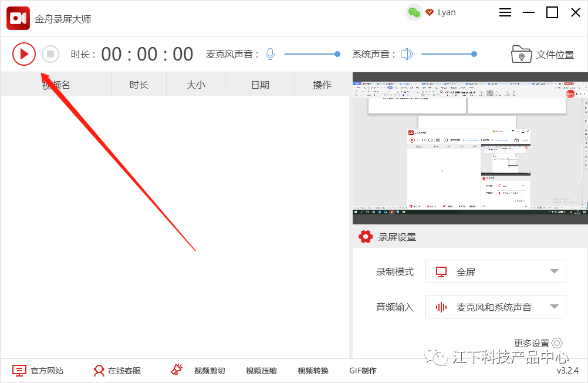The image size is (588, 383).
Task: Click the megaphone promotions icon
Action: pyautogui.click(x=177, y=369)
